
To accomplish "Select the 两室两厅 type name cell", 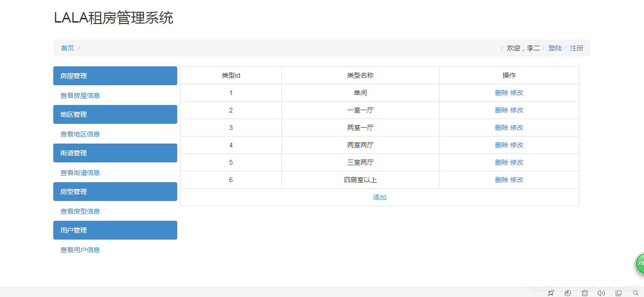I will [x=361, y=145].
